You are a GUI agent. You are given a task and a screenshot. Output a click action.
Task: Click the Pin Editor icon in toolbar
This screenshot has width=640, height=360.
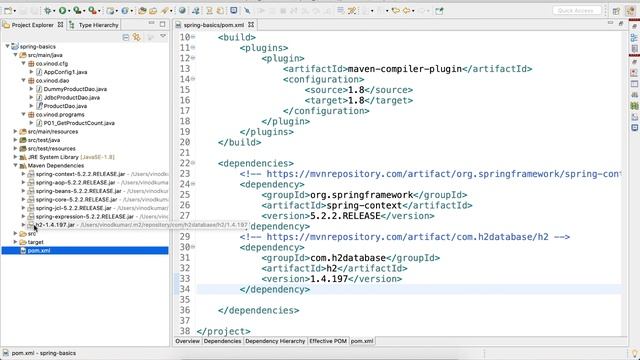(439, 11)
